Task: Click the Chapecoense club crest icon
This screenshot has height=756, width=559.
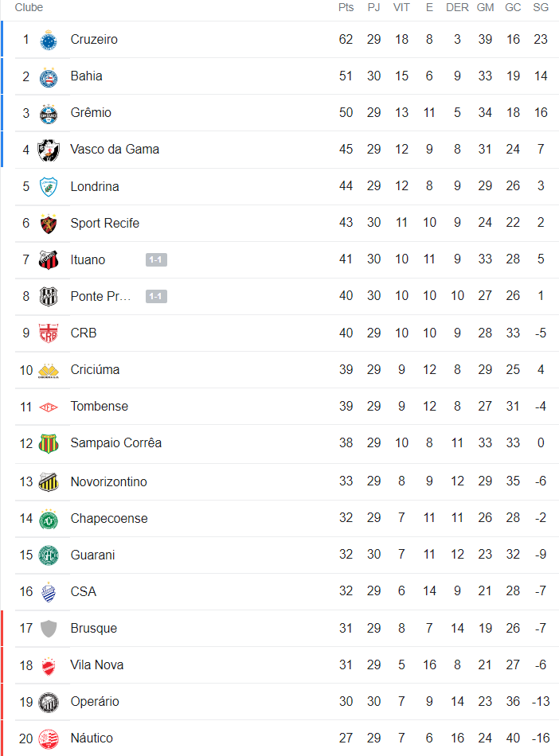Action: [x=49, y=519]
